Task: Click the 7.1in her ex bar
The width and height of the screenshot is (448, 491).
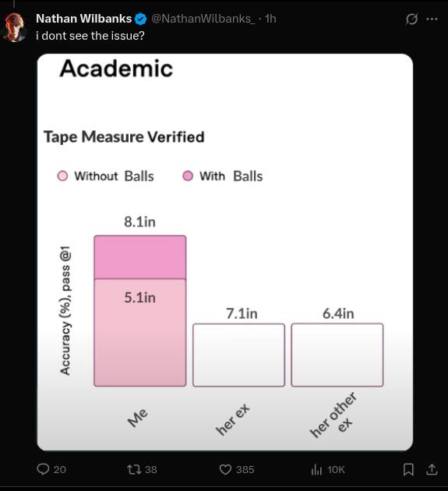Action: (239, 355)
